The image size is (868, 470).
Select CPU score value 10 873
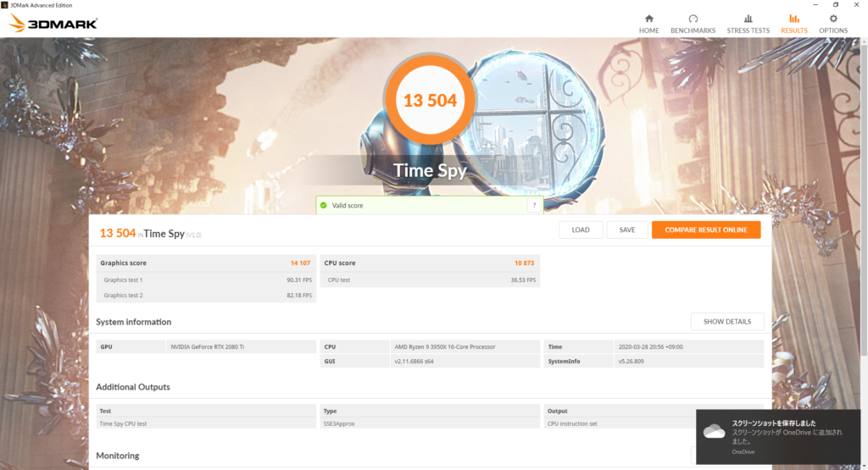[x=524, y=263]
